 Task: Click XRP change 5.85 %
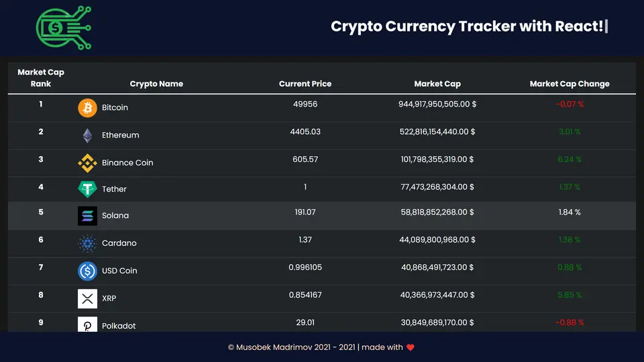click(570, 295)
